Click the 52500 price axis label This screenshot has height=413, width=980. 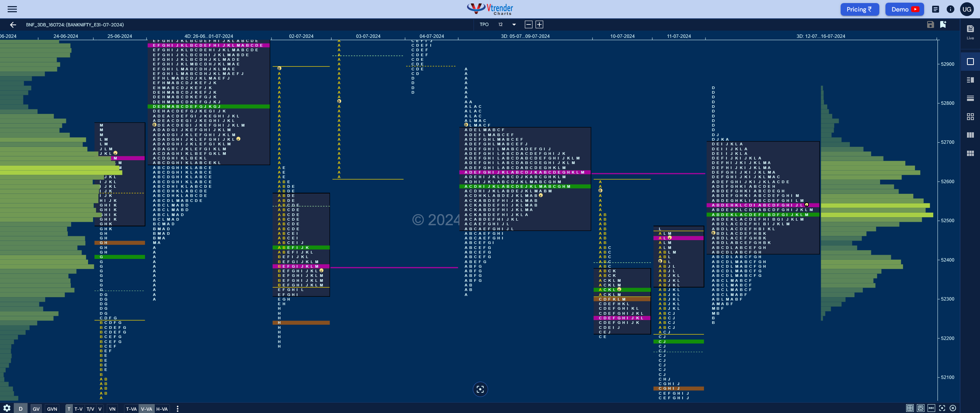point(947,221)
